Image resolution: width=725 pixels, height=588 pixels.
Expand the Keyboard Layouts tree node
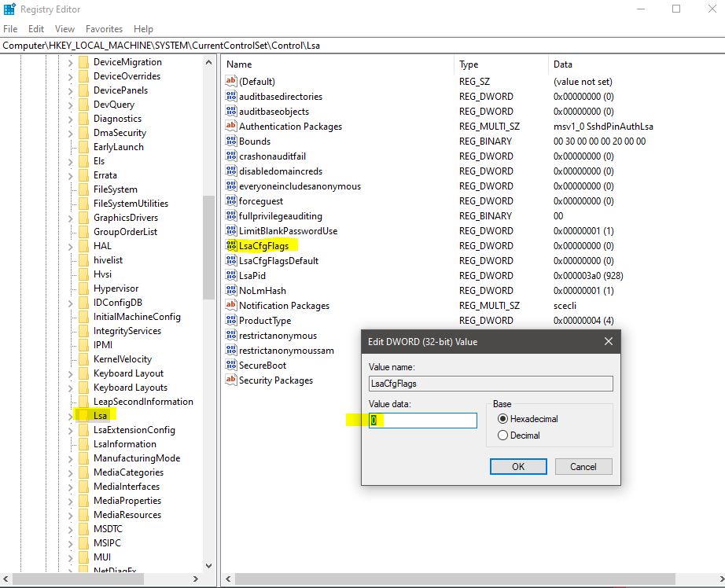(69, 387)
